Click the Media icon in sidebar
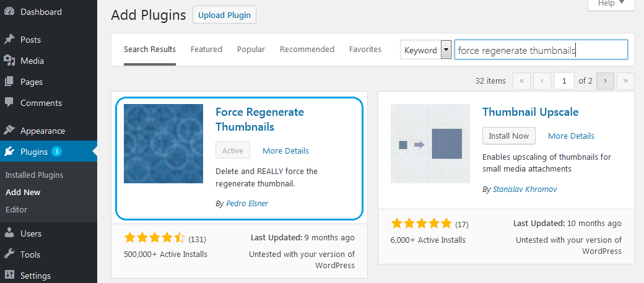Viewport: 644px width, 283px height. pyautogui.click(x=9, y=61)
